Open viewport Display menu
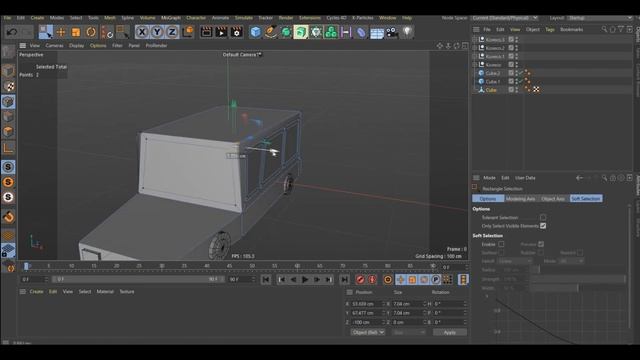This screenshot has height=360, width=640. pyautogui.click(x=76, y=46)
